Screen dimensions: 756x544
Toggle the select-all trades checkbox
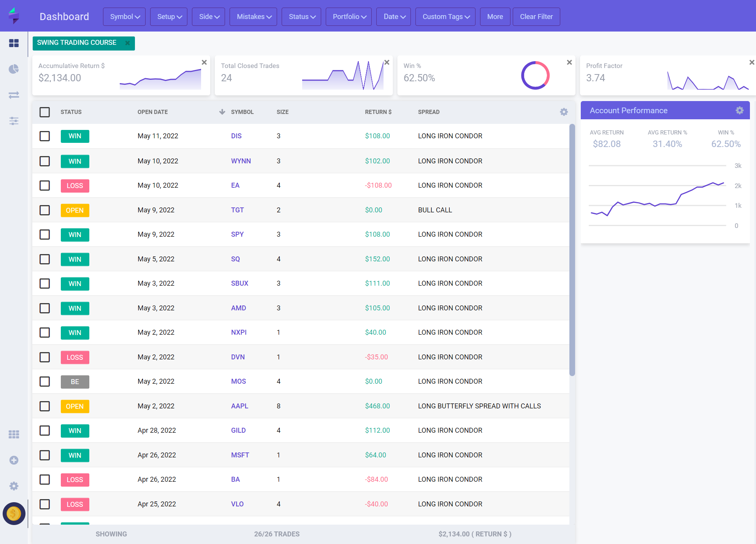click(x=45, y=112)
